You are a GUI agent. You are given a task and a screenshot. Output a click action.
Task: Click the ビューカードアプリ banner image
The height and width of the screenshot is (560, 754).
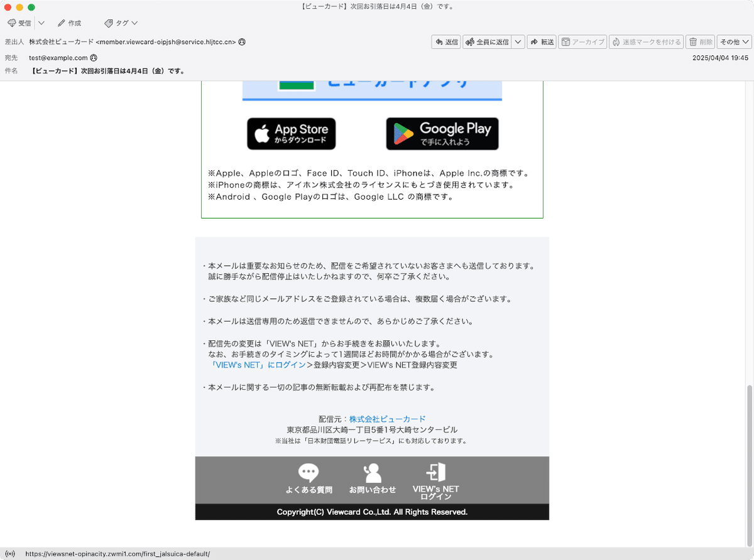(x=372, y=90)
